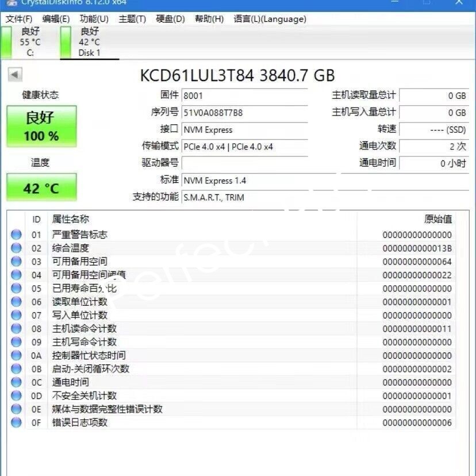Image resolution: width=476 pixels, height=476 pixels.
Task: Select the 可用备用空间 attribute name
Action: point(79,262)
